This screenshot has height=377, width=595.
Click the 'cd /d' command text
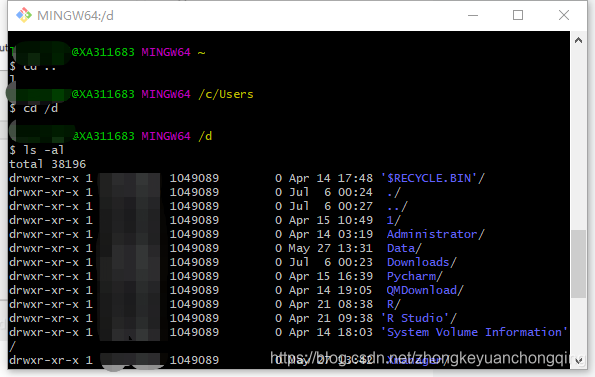[x=41, y=108]
